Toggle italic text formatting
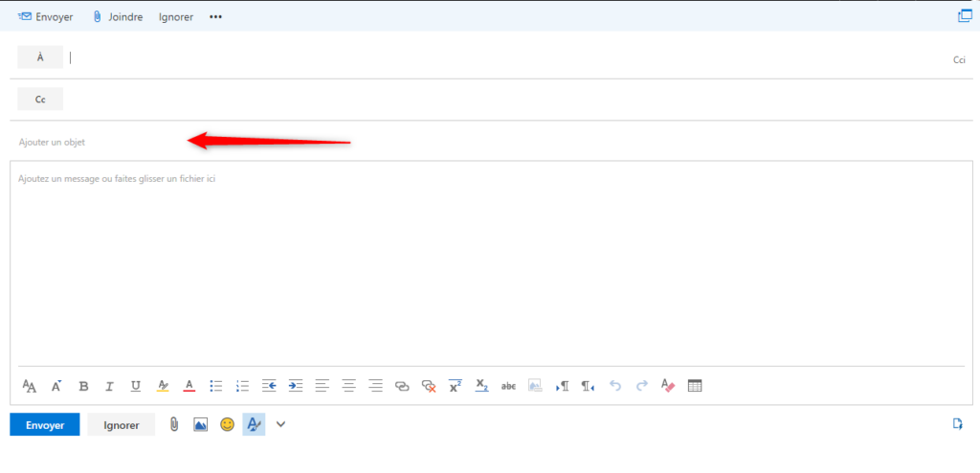The width and height of the screenshot is (980, 473). pyautogui.click(x=109, y=386)
